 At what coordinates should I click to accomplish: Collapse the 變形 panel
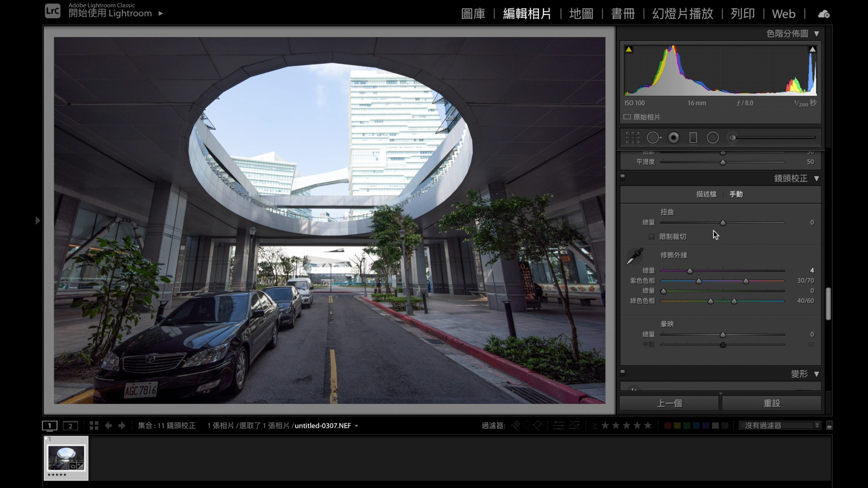coord(816,374)
